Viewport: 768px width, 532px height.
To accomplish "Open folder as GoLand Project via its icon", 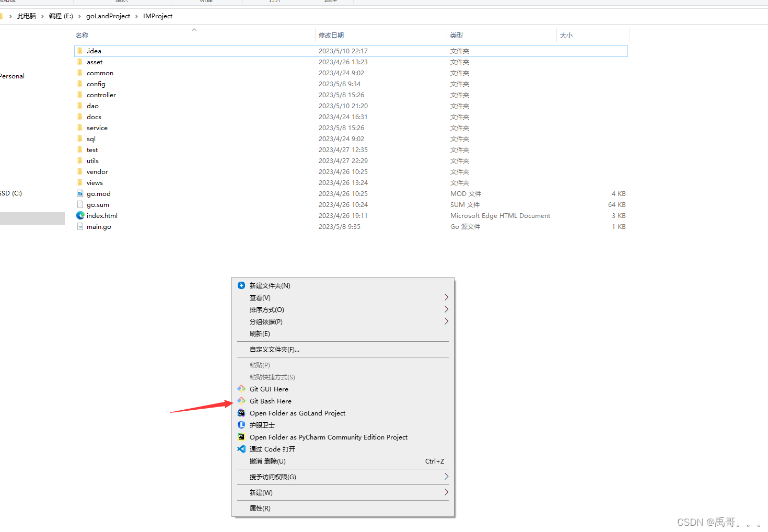I will point(241,413).
